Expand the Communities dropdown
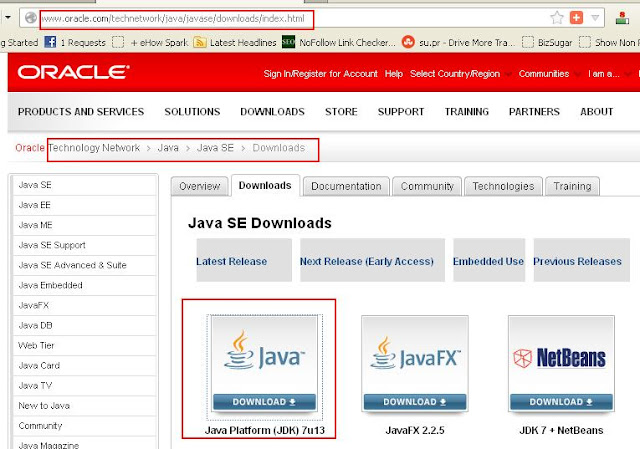640x449 pixels. coord(549,74)
